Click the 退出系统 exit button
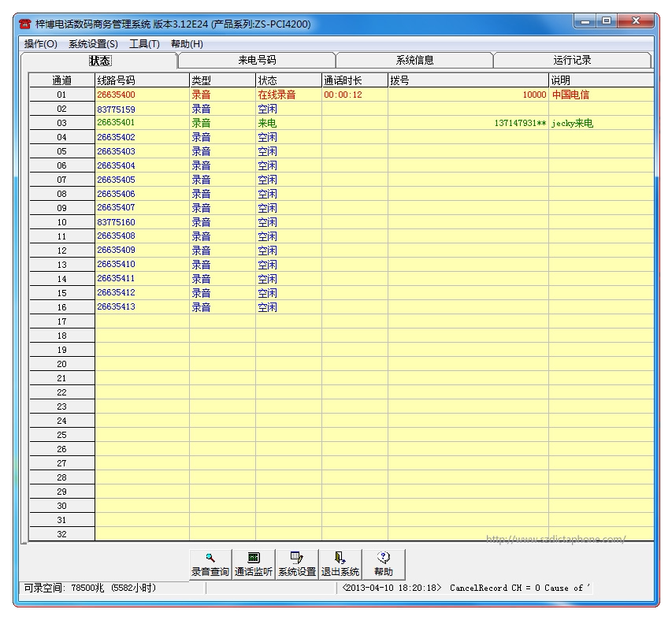 (x=340, y=565)
